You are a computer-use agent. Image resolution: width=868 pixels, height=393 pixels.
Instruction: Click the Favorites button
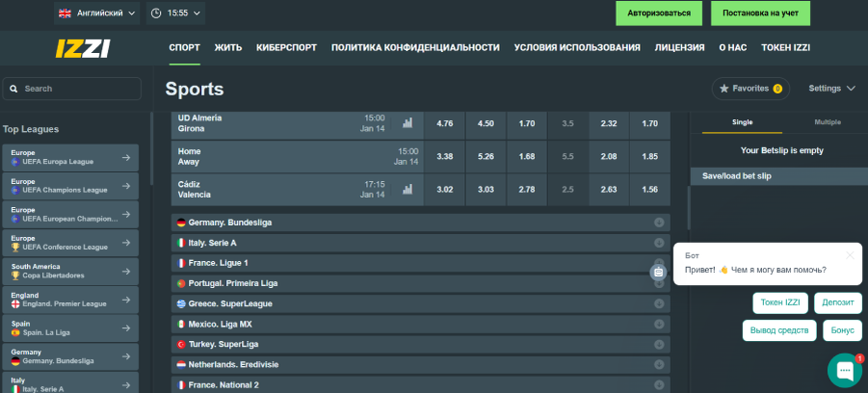click(750, 89)
